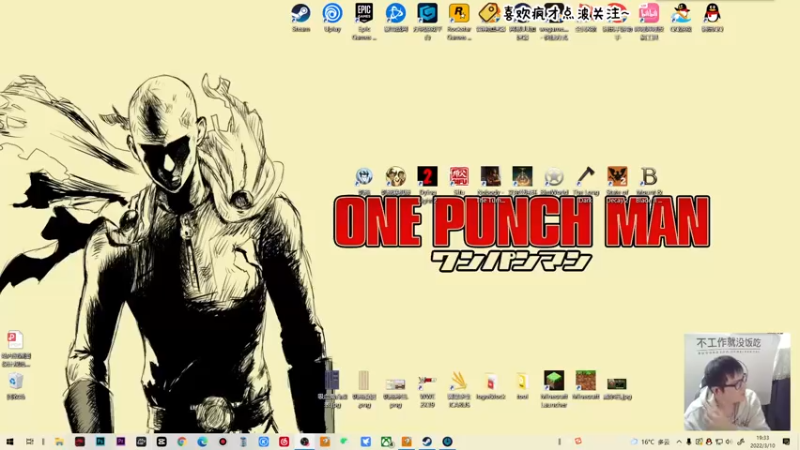Open the pink bilibili-style desktop shortcut
Screen dimensions: 800x450
click(649, 20)
